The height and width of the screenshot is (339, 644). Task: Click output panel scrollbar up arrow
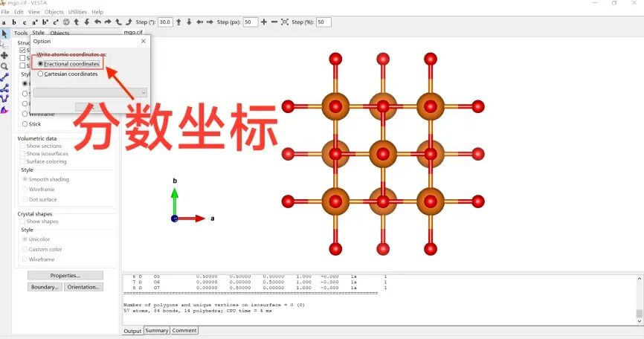click(x=640, y=279)
